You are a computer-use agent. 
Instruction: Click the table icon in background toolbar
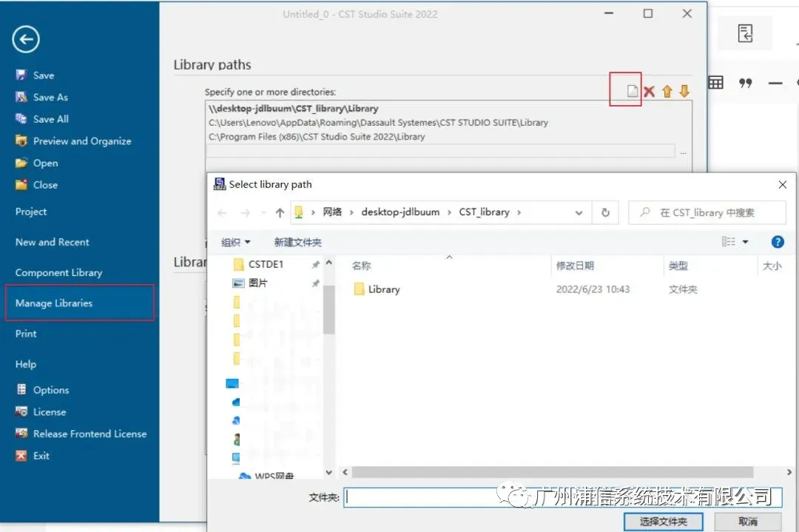(x=715, y=83)
